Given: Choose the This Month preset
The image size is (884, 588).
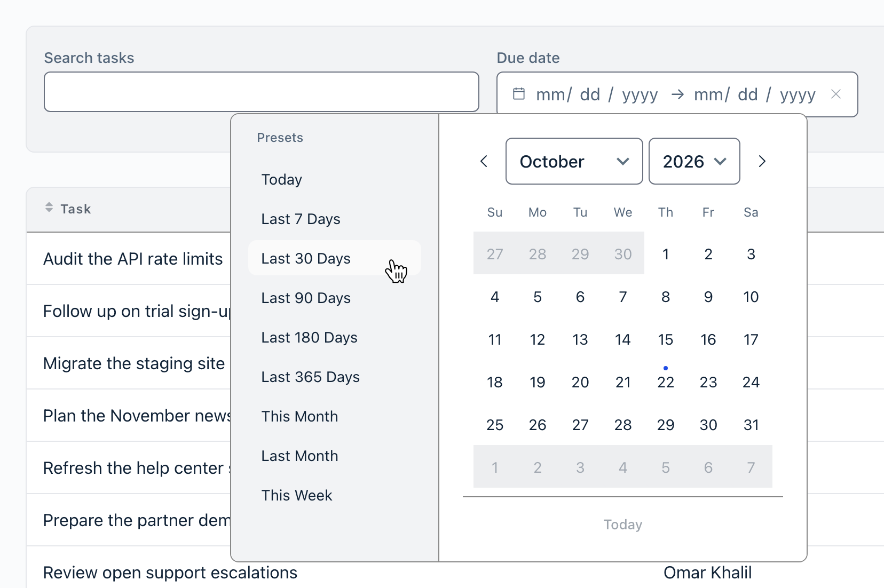Looking at the screenshot, I should tap(335, 416).
